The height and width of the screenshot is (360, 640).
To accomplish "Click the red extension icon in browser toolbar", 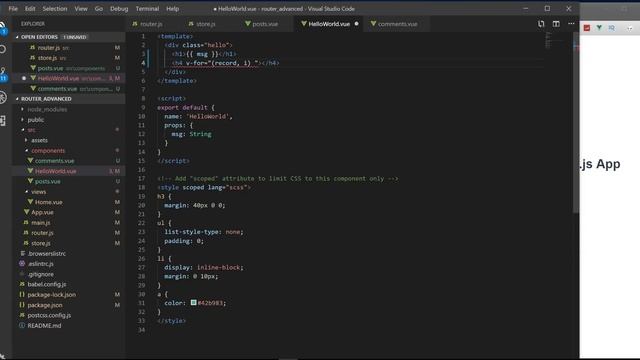I will pos(587,28).
